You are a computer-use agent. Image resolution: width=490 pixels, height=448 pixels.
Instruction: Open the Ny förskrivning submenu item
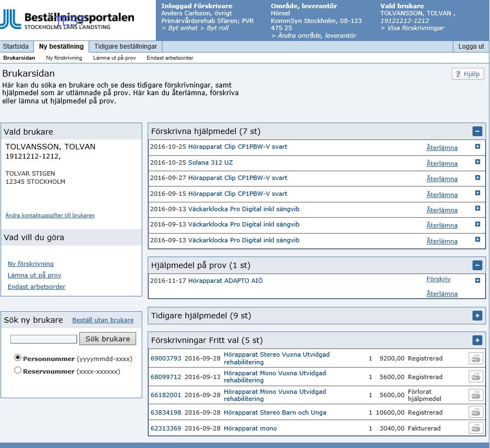coord(64,58)
